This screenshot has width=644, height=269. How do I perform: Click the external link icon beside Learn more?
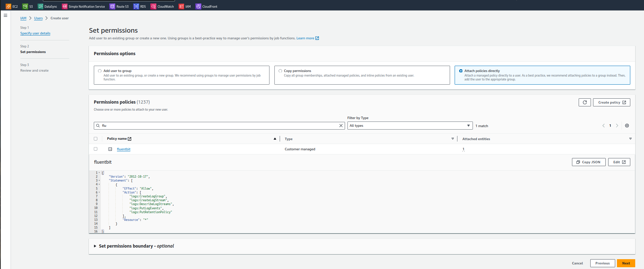[317, 38]
